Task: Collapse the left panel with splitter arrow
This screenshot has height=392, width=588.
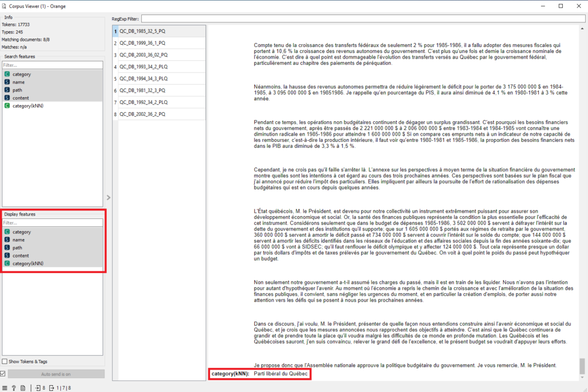Action: coord(109,198)
